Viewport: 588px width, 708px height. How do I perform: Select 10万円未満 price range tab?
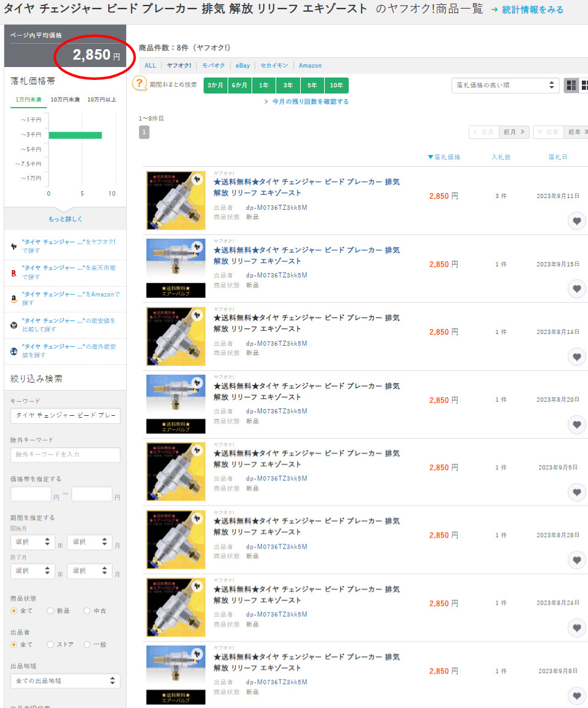click(65, 100)
